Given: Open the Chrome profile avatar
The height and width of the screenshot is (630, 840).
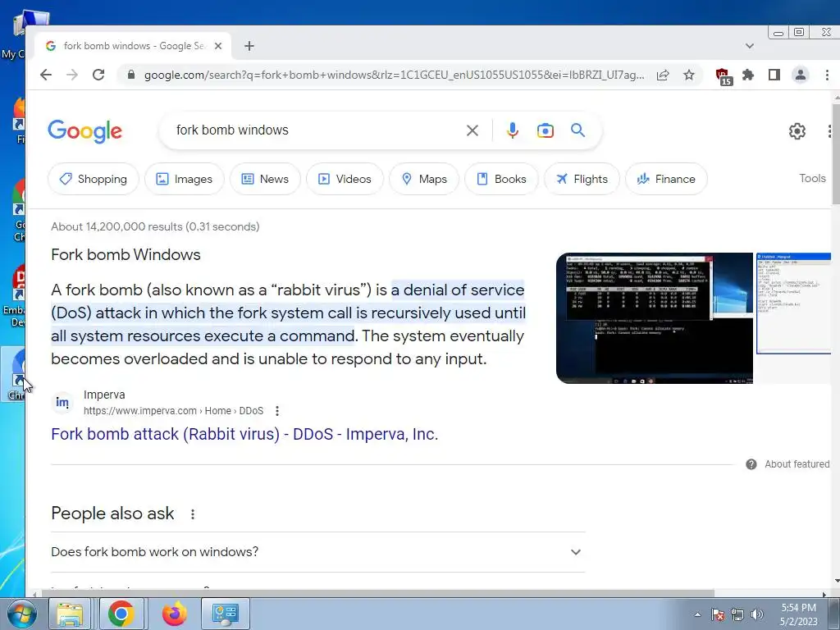Looking at the screenshot, I should tap(801, 75).
